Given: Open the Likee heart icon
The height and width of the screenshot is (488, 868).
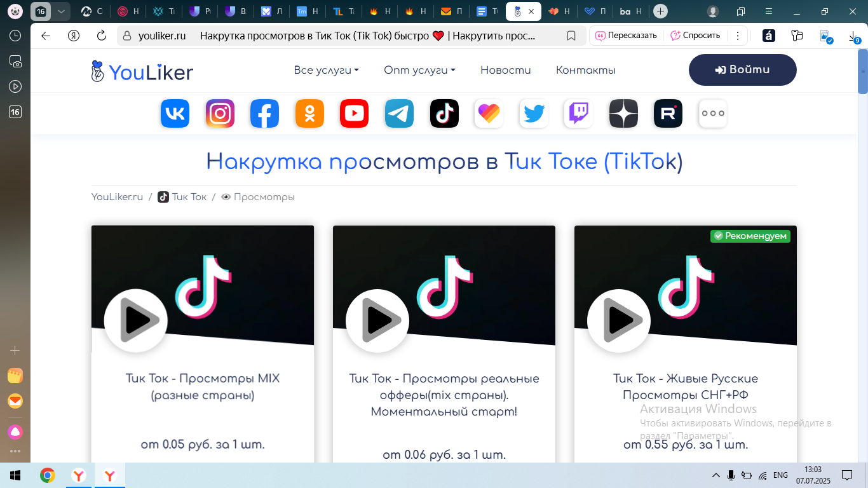Looking at the screenshot, I should [x=489, y=114].
